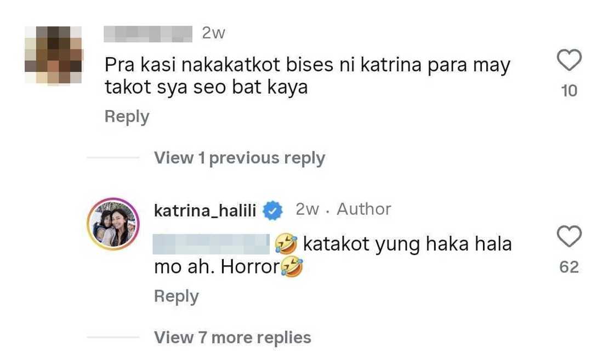Reply to katrina_halili's comment

click(176, 296)
